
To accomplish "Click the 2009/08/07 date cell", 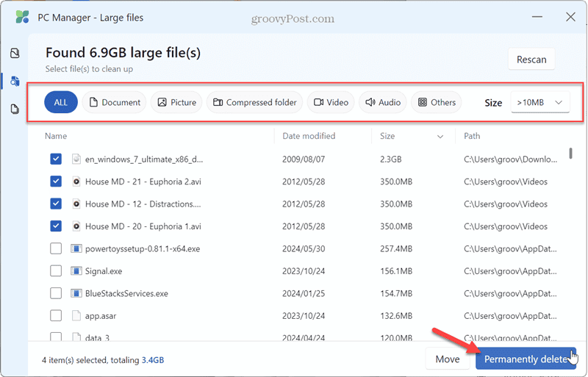I will [x=304, y=159].
